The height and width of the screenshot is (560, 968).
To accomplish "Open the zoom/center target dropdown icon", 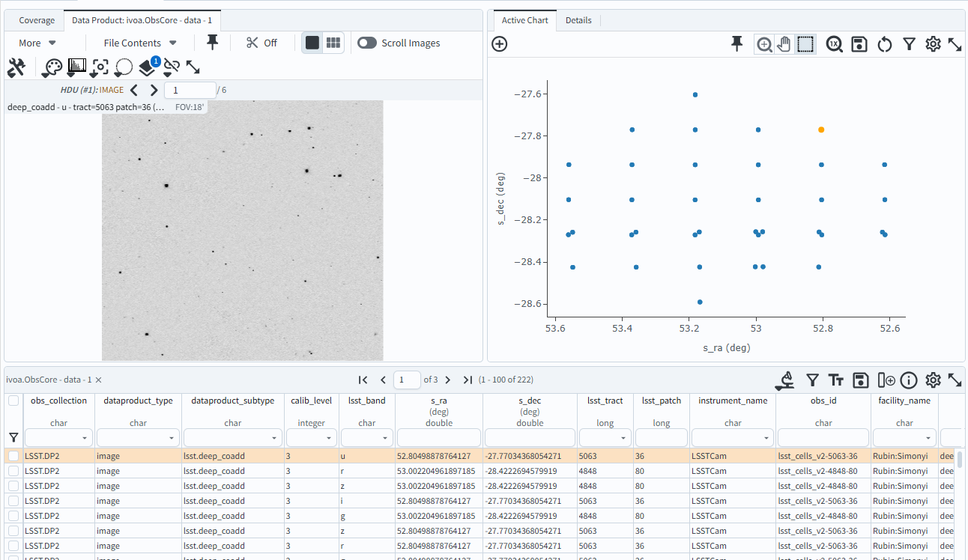I will [100, 67].
